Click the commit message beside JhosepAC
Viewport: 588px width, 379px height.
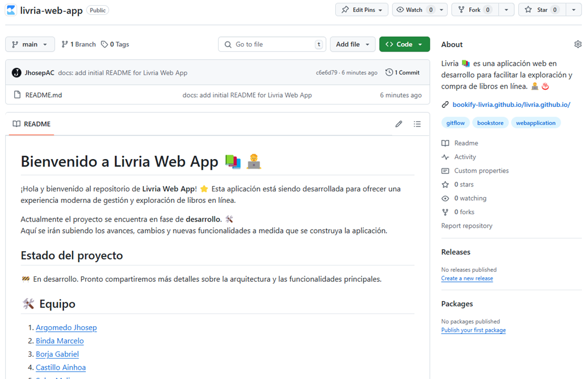pyautogui.click(x=123, y=73)
